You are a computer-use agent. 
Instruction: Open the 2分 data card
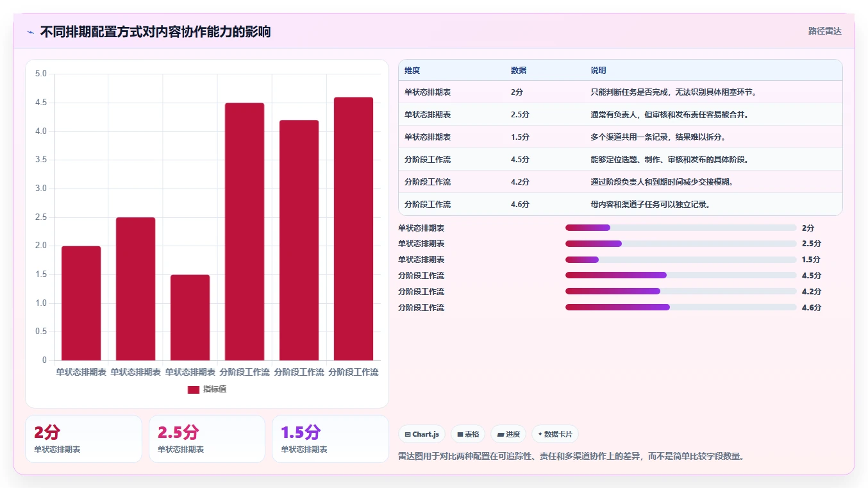(x=83, y=439)
